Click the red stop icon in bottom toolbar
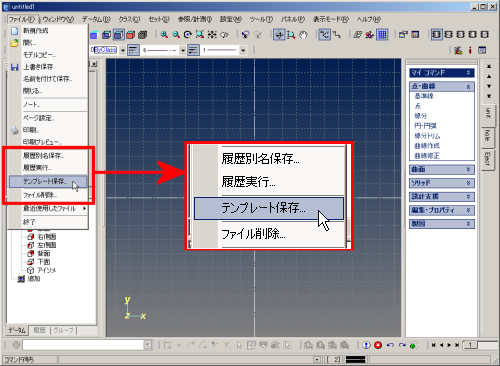500x366 pixels. click(378, 345)
